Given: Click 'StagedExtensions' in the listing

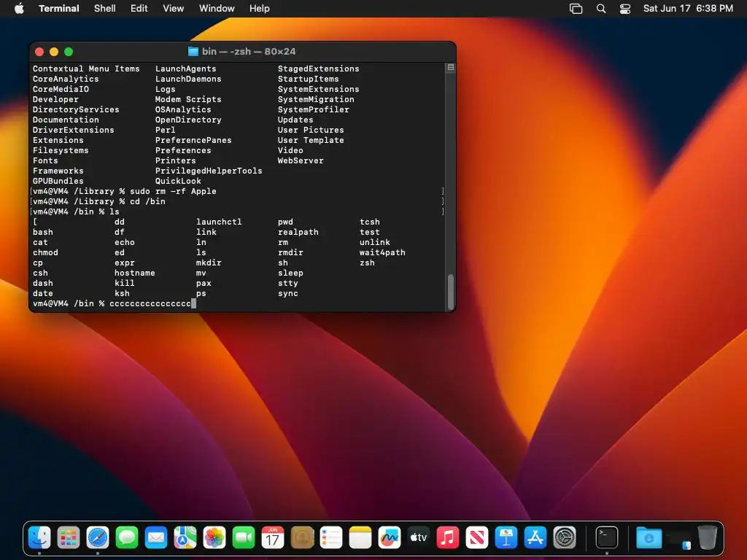Looking at the screenshot, I should point(319,69).
